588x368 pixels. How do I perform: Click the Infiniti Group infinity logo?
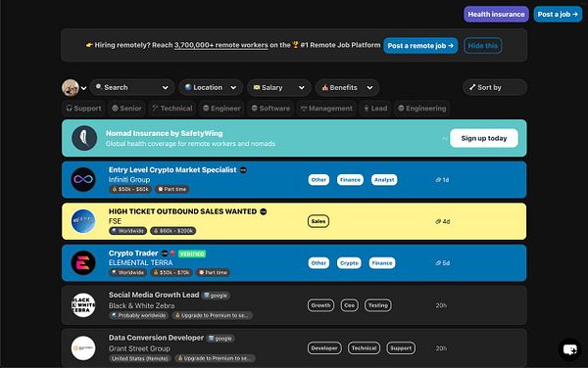(83, 180)
